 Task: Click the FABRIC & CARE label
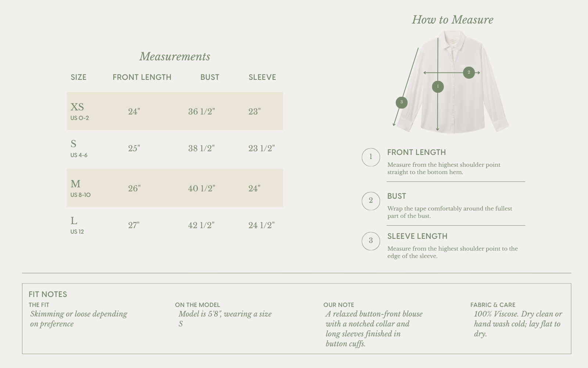pyautogui.click(x=493, y=305)
